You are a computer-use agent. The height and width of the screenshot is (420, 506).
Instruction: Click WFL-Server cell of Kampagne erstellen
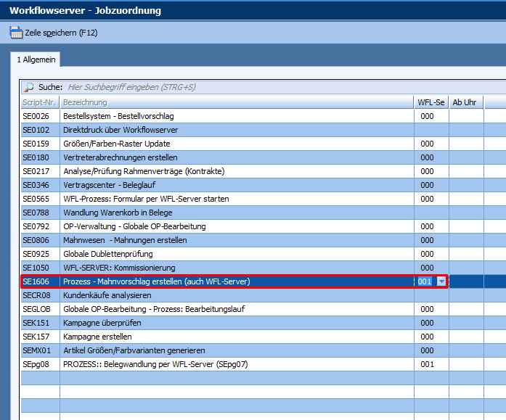(431, 337)
